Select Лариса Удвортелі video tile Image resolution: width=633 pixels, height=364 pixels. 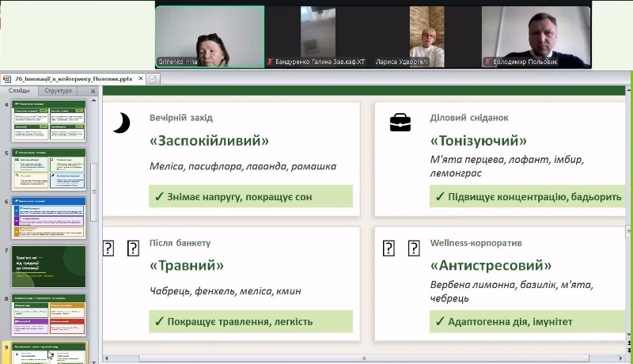pyautogui.click(x=427, y=36)
